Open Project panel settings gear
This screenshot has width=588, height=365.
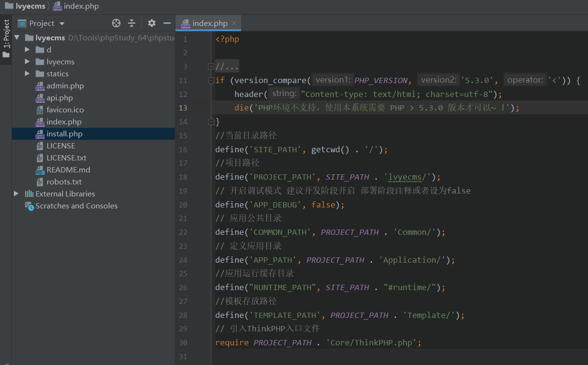point(152,23)
